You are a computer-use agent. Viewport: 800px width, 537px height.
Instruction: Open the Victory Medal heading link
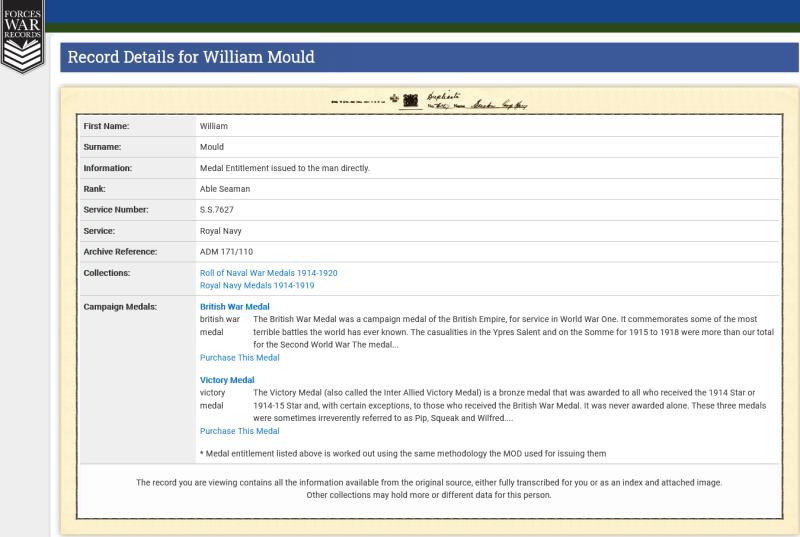(227, 380)
